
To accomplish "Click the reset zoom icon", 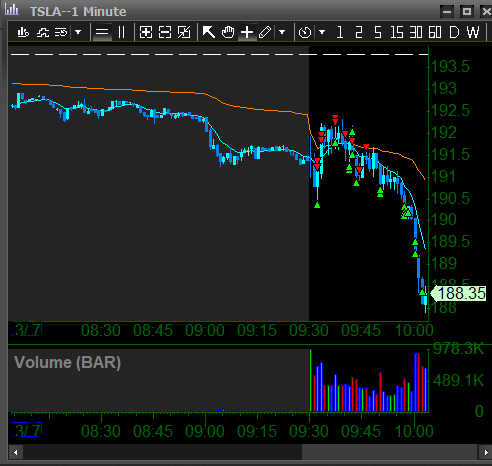I will [x=184, y=32].
